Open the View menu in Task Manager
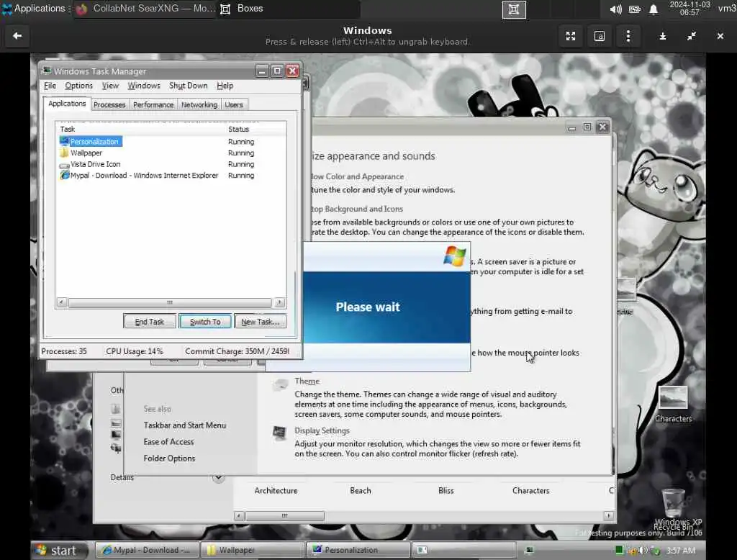Image resolution: width=737 pixels, height=560 pixels. coord(110,86)
